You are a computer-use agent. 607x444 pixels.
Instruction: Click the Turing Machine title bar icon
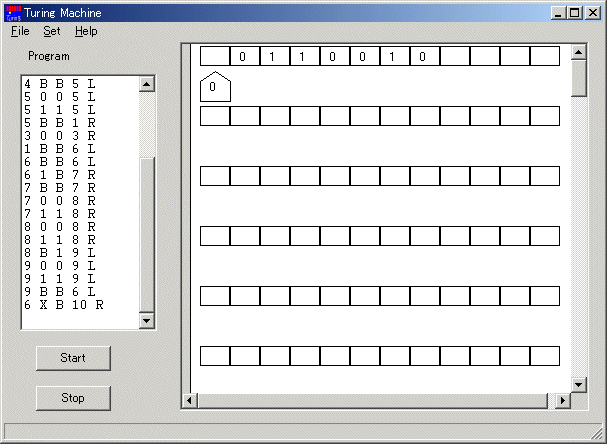pyautogui.click(x=14, y=13)
